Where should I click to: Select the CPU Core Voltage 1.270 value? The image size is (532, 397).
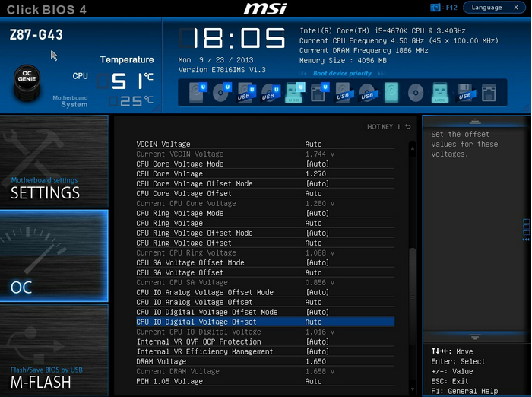(x=315, y=173)
